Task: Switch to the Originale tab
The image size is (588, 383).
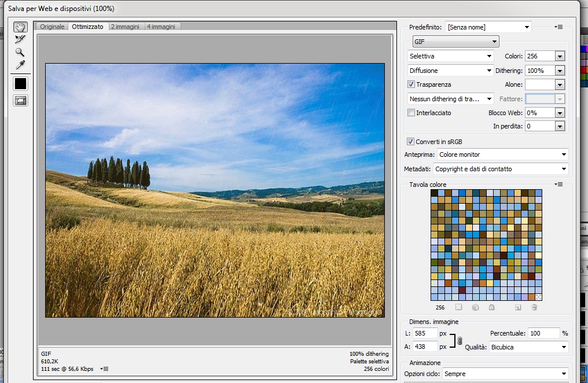Action: click(x=52, y=26)
